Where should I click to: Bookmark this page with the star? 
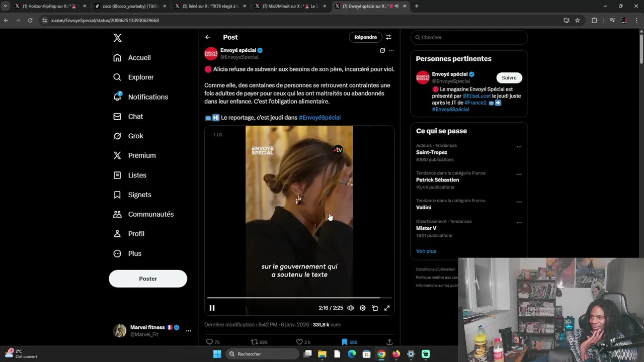[x=578, y=21]
